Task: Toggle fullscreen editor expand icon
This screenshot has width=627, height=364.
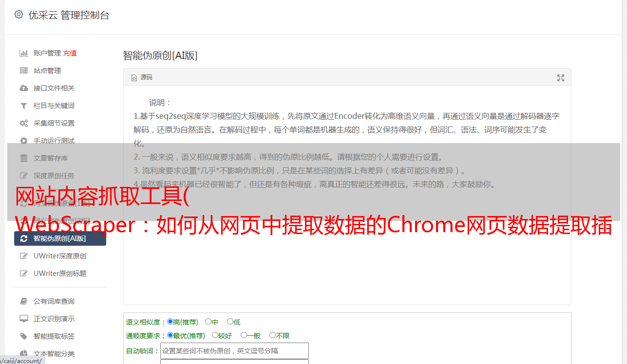Action: 561,78
